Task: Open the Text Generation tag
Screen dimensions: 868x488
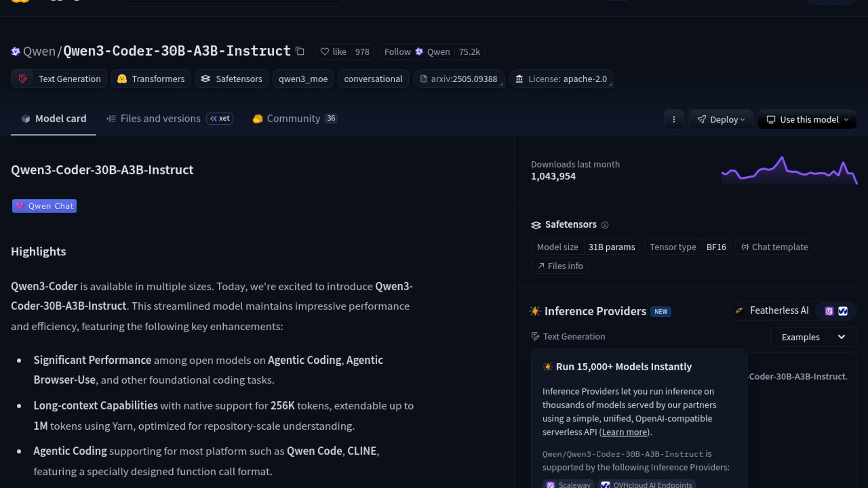Action: 59,79
